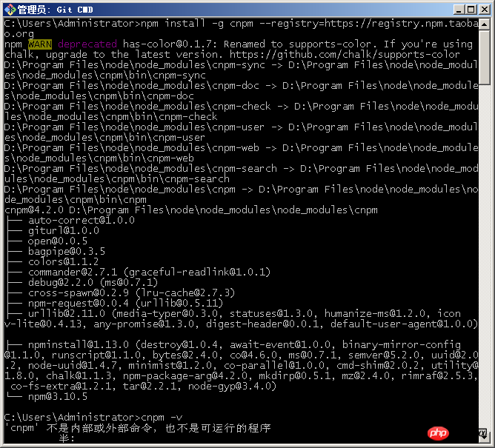Click the github.com/chalk/supports-color URL
Image resolution: width=495 pixels, height=448 pixels.
[x=345, y=55]
